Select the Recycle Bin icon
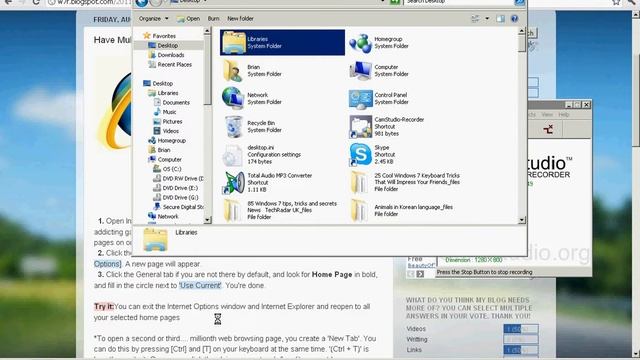The width and height of the screenshot is (640, 360). [x=233, y=126]
